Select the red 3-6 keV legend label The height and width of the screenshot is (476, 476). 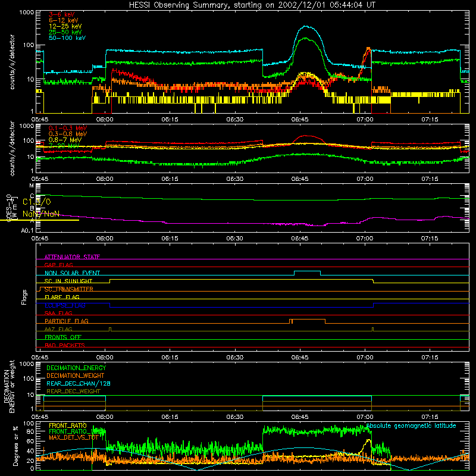[x=62, y=14]
